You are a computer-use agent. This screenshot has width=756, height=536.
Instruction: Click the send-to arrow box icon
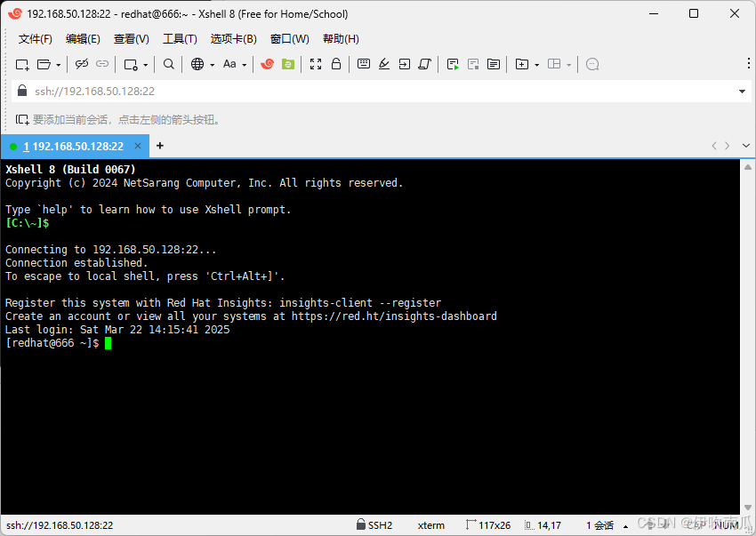point(405,64)
